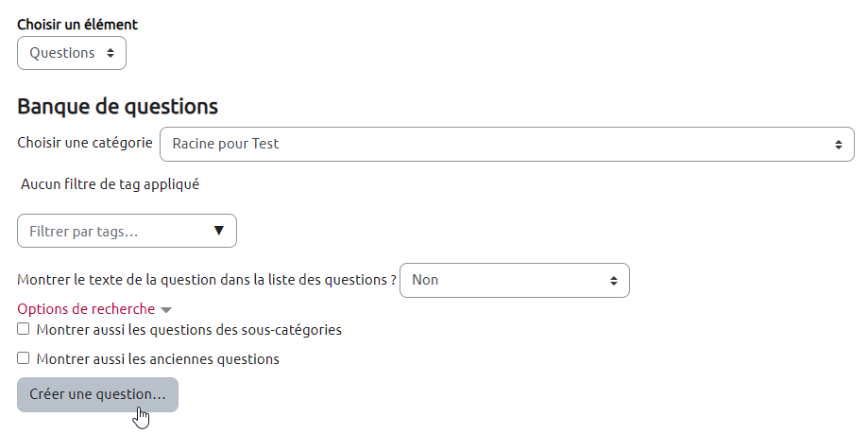Screen dimensions: 868x434
Task: Click the "Options de recherche" link
Action: coord(86,309)
